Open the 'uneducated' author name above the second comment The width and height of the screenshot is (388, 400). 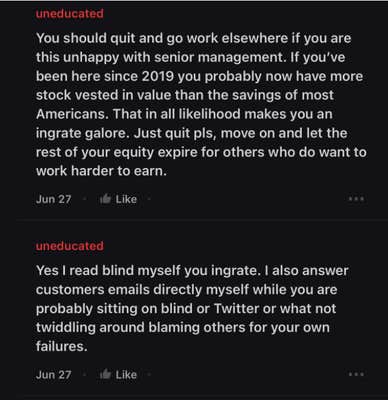click(70, 246)
